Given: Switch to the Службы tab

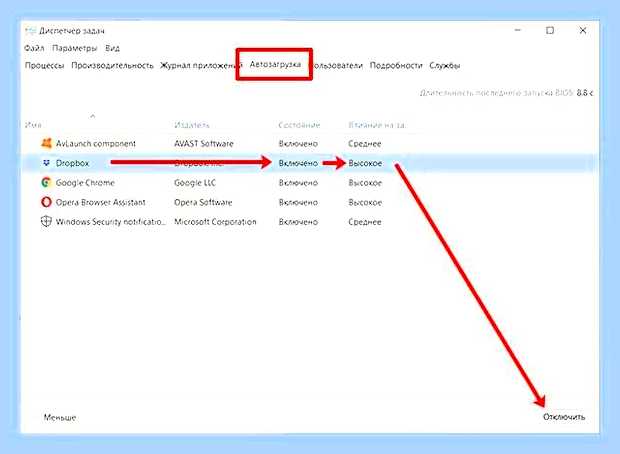Looking at the screenshot, I should (445, 66).
